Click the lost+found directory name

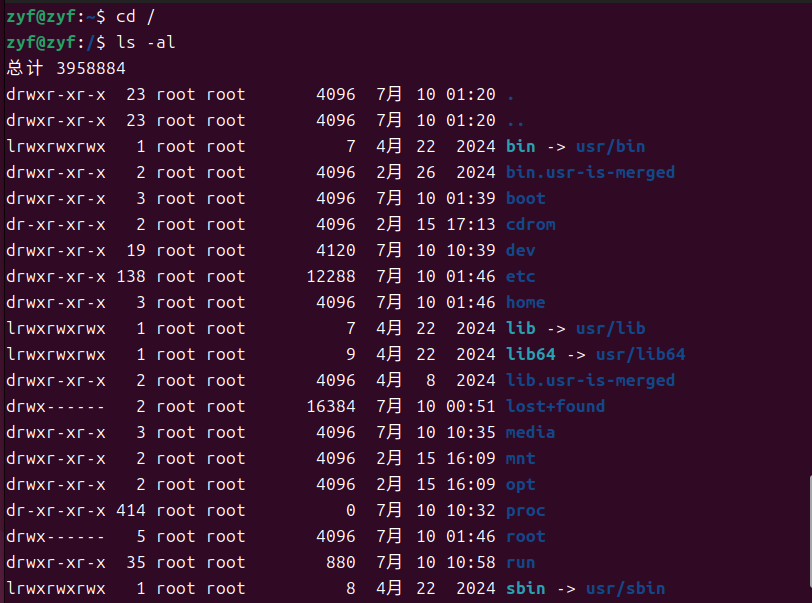tap(555, 406)
